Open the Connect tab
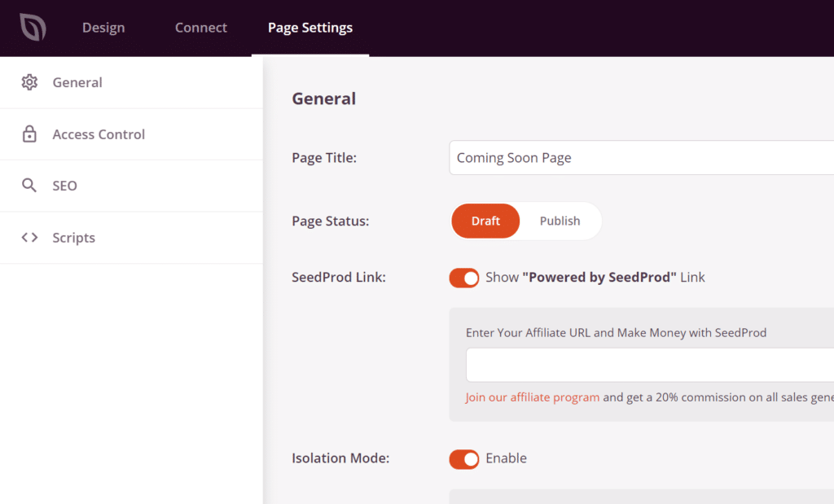The width and height of the screenshot is (834, 504). [200, 27]
